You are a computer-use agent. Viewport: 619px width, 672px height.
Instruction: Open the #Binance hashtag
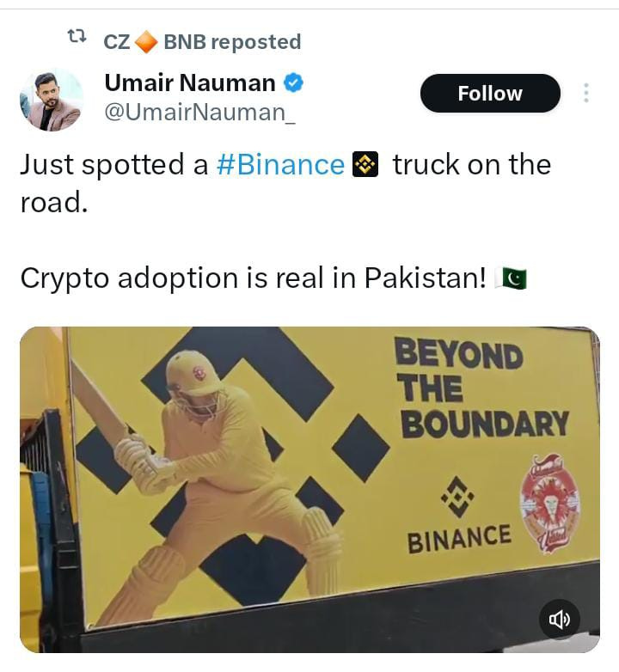[x=280, y=165]
